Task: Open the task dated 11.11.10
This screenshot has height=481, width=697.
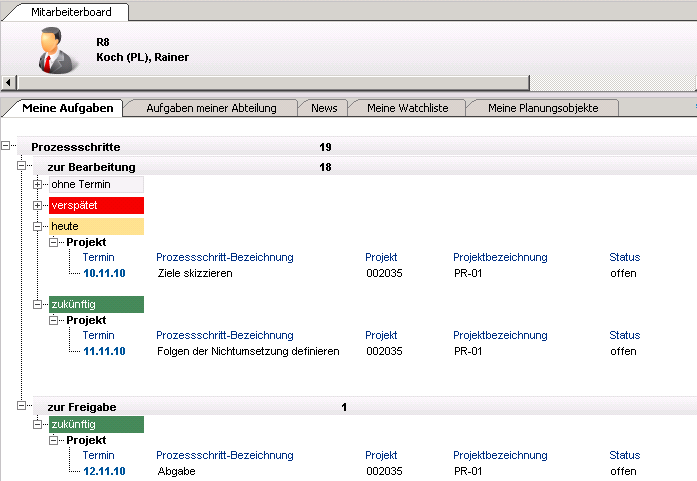Action: point(104,351)
